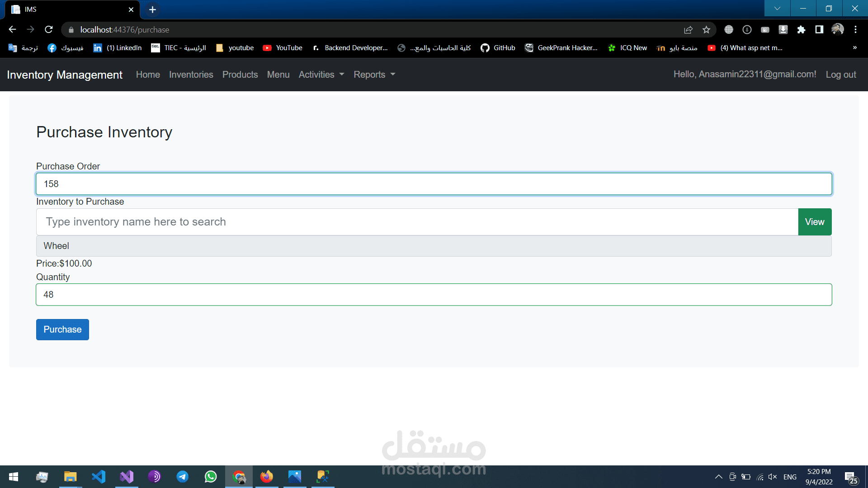Reload the page with refresh icon
This screenshot has width=868, height=488.
tap(49, 29)
